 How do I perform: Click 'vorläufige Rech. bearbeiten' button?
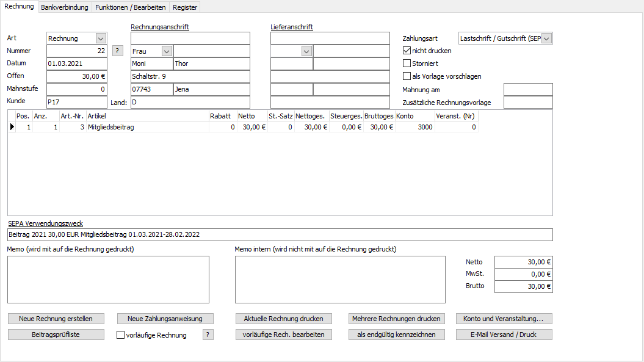pyautogui.click(x=283, y=335)
